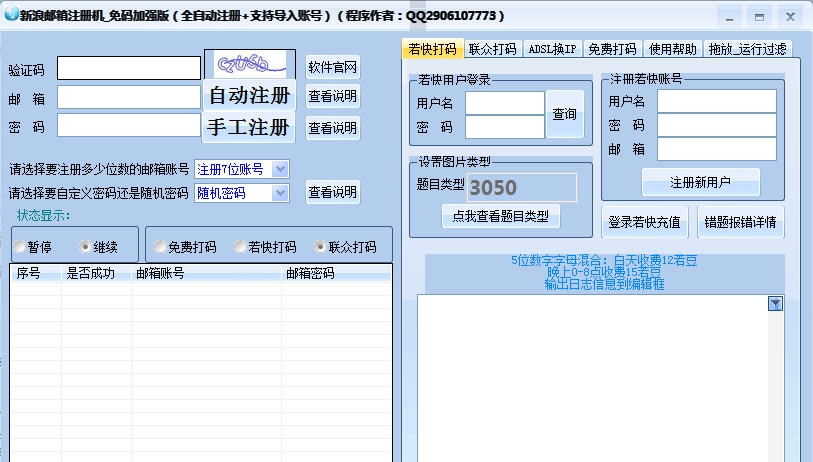Image resolution: width=813 pixels, height=462 pixels.
Task: Maximize the registration tool window
Action: (x=760, y=17)
